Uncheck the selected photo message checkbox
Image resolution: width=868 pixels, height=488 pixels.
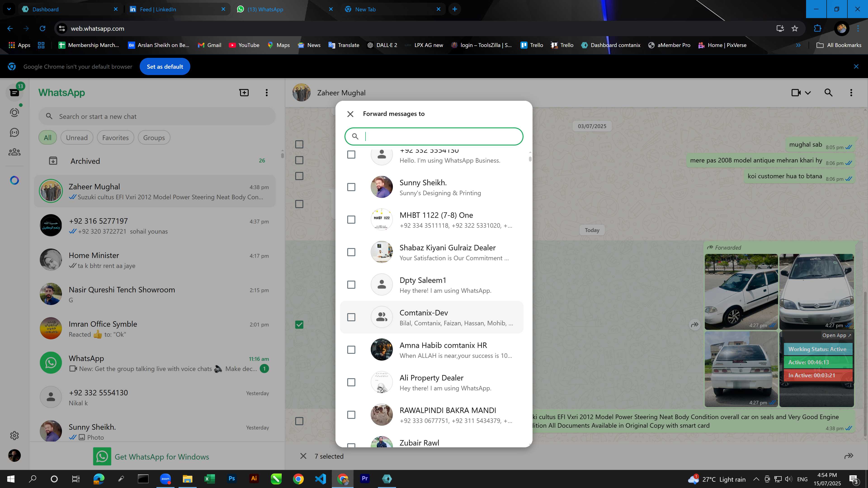299,325
